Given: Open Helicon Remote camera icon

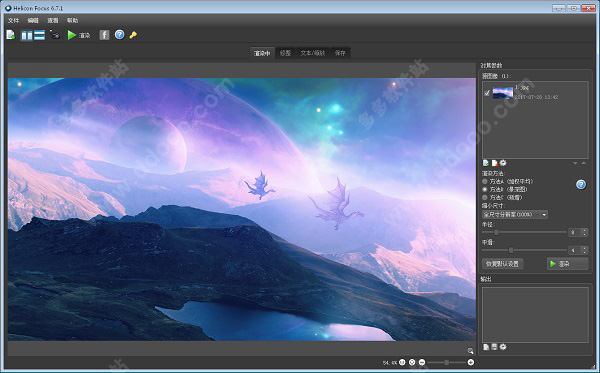Looking at the screenshot, I should click(55, 35).
